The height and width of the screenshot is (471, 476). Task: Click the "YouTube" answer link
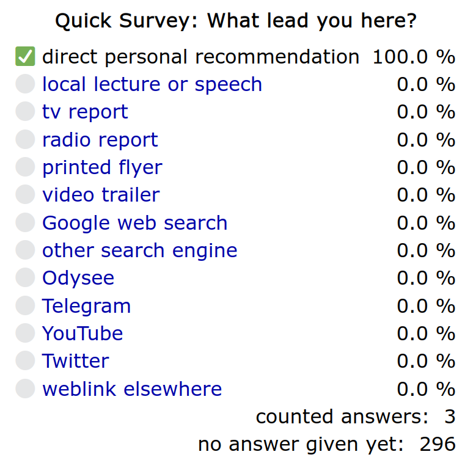pos(82,334)
